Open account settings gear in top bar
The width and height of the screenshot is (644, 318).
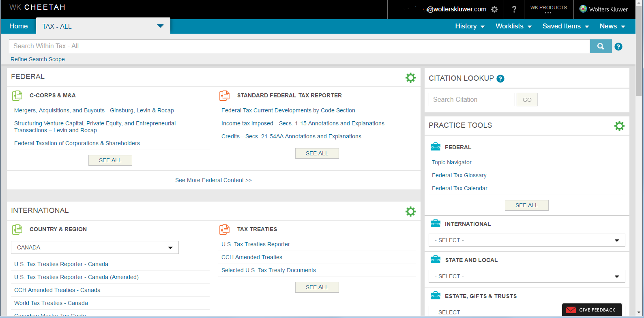coord(494,9)
